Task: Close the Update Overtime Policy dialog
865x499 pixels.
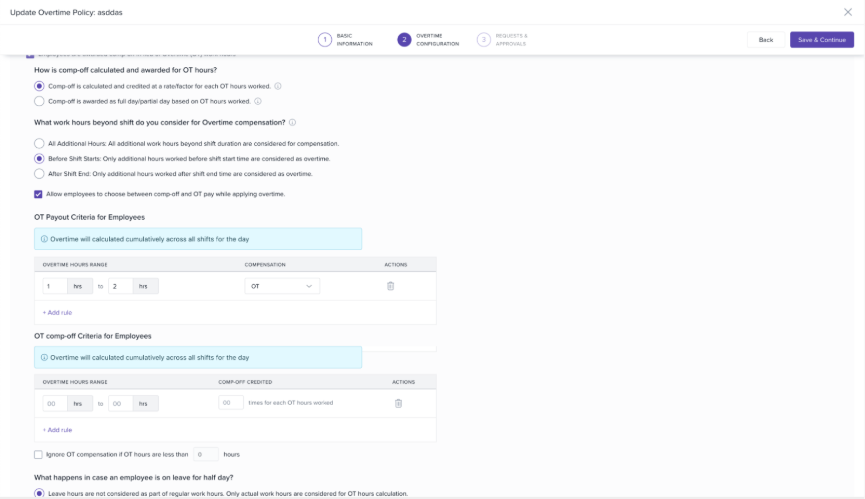Action: click(x=848, y=12)
